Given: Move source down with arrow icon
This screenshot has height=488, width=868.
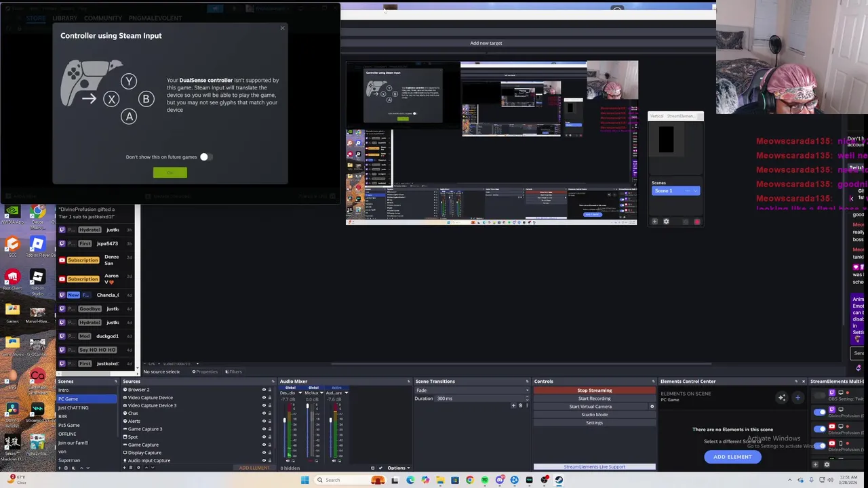Looking at the screenshot, I should [153, 468].
